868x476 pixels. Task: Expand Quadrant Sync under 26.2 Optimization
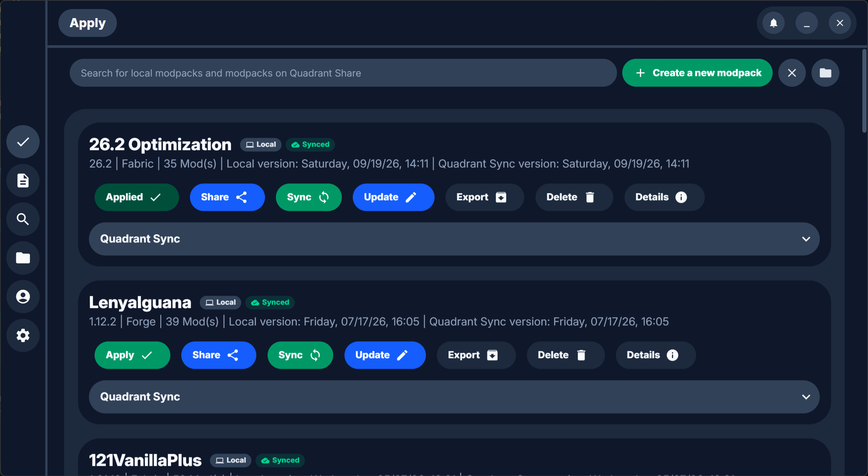click(x=454, y=239)
